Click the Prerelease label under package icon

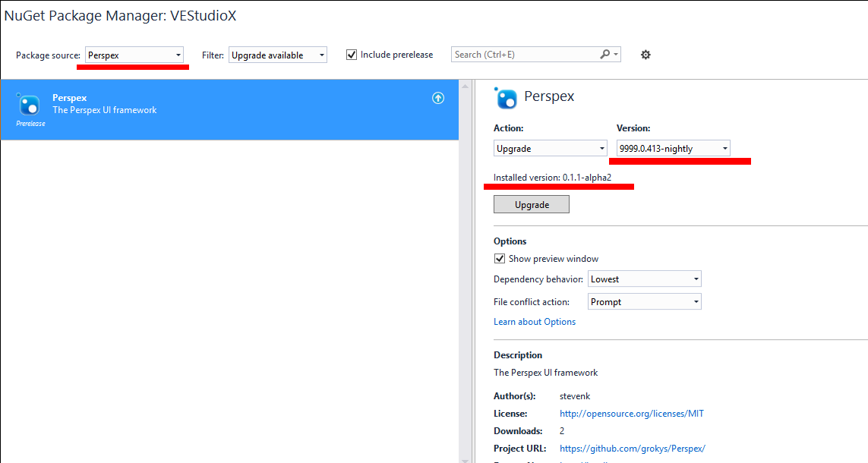[x=30, y=124]
